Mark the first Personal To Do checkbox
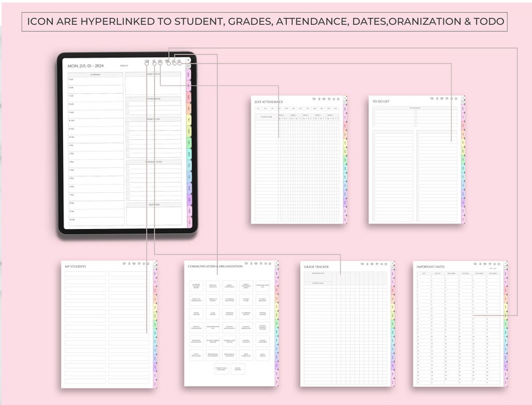532x405 pixels. (x=128, y=167)
